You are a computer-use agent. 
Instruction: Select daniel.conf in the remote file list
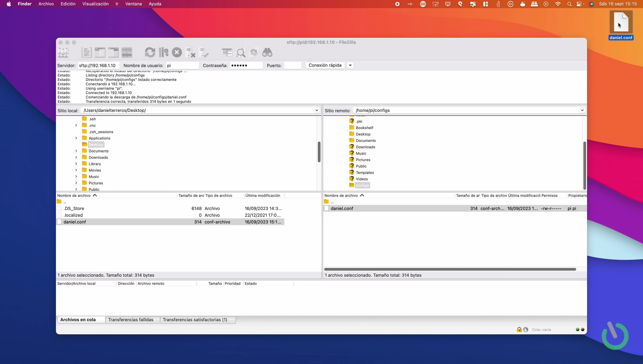click(455, 208)
